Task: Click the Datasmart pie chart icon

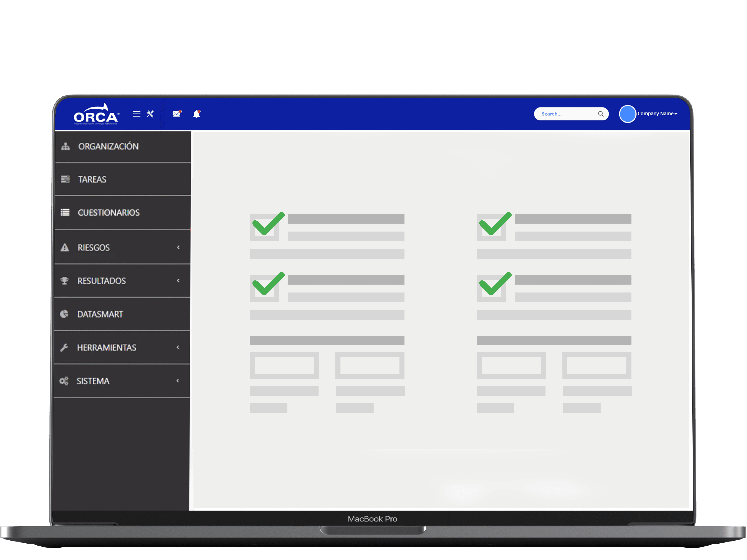Action: 64,314
